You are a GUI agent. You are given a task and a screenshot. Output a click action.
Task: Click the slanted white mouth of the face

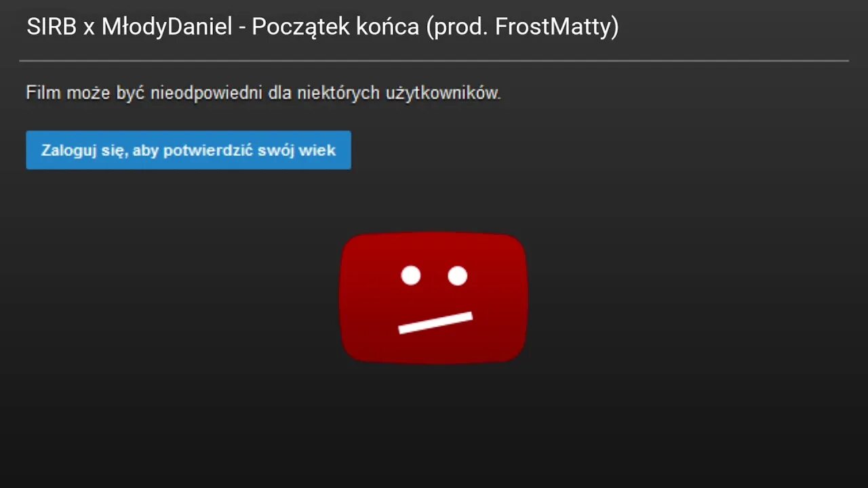click(x=435, y=323)
